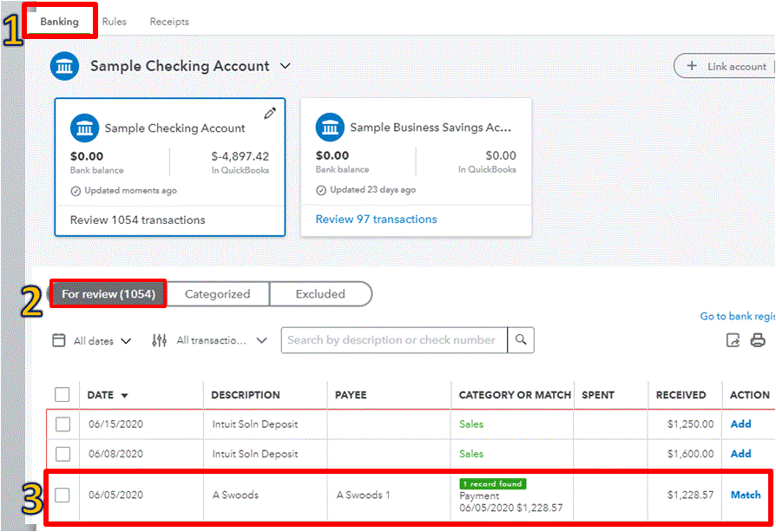Image resolution: width=776 pixels, height=532 pixels.
Task: Click the 1 record found badge
Action: [x=493, y=484]
